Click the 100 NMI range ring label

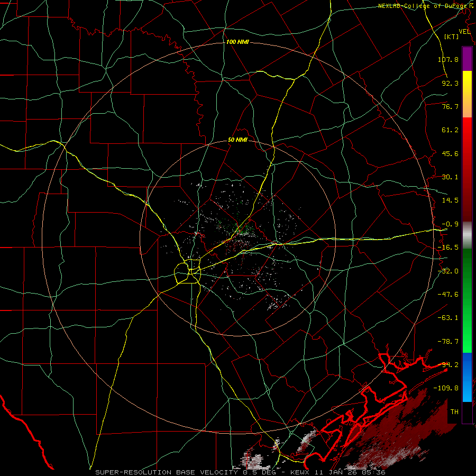point(237,42)
